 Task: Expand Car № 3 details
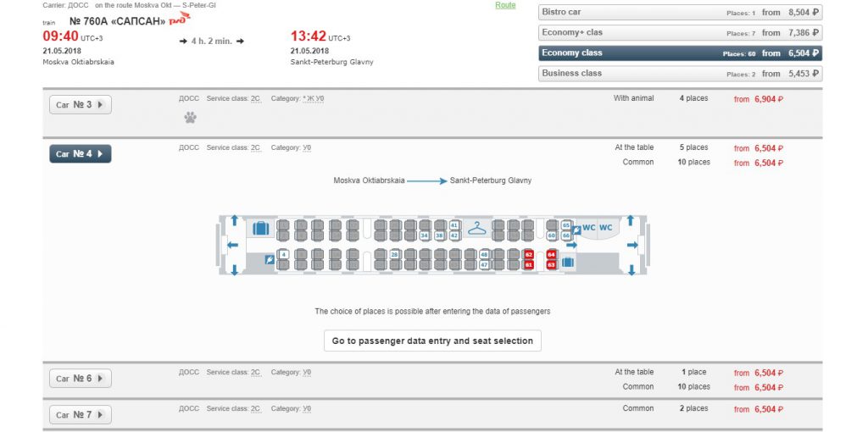81,104
